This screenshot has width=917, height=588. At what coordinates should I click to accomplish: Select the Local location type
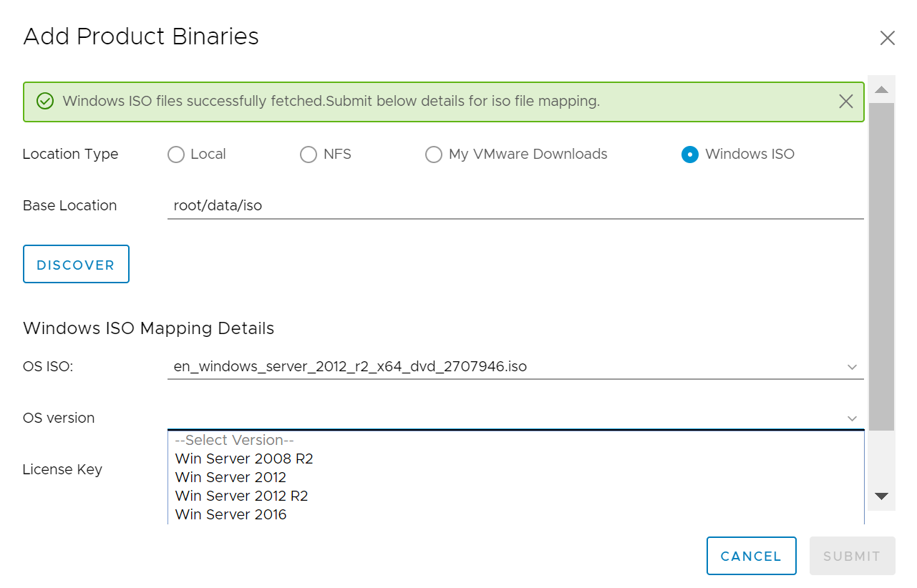[x=175, y=155]
